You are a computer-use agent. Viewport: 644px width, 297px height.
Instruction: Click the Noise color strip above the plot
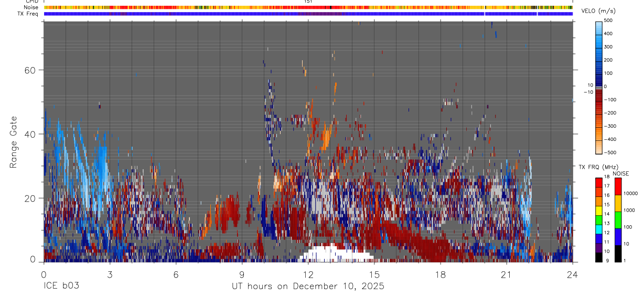308,8
